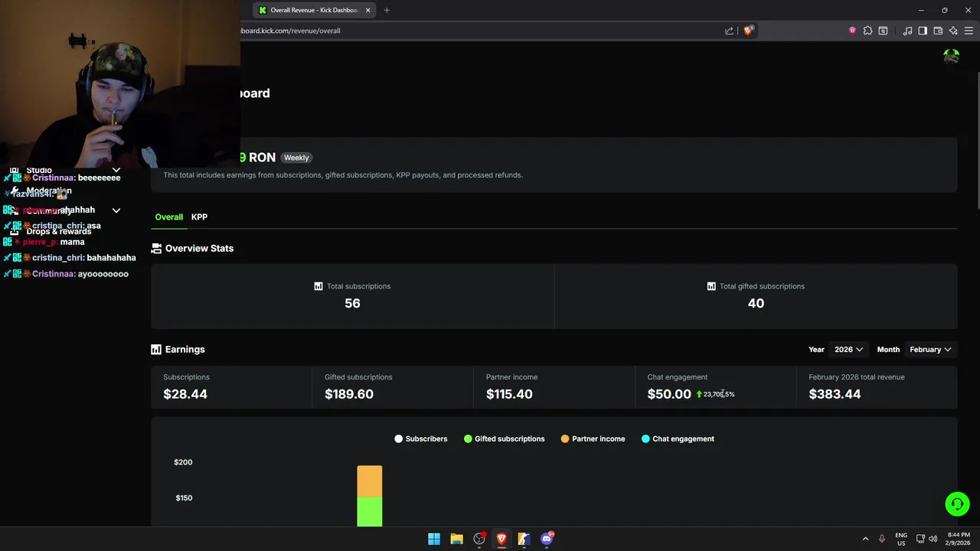The image size is (980, 551).
Task: Open Discord from the taskbar
Action: click(547, 539)
